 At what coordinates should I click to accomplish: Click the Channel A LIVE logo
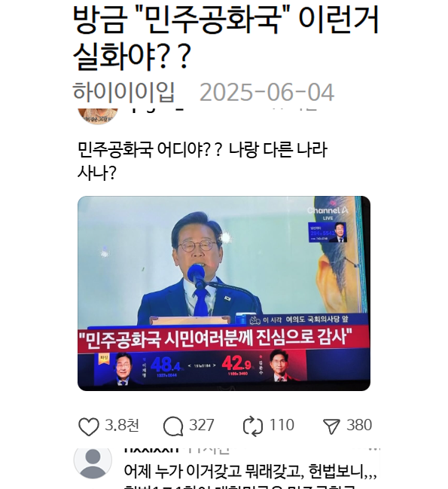328,212
